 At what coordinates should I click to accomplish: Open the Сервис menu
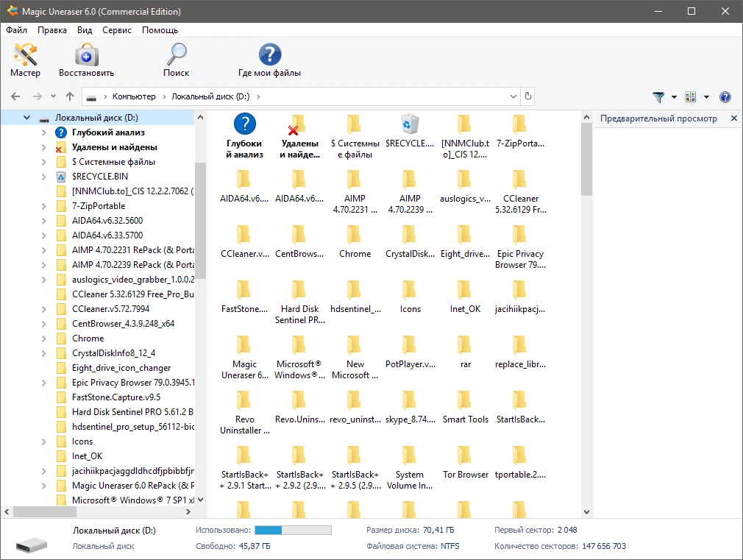pyautogui.click(x=116, y=30)
